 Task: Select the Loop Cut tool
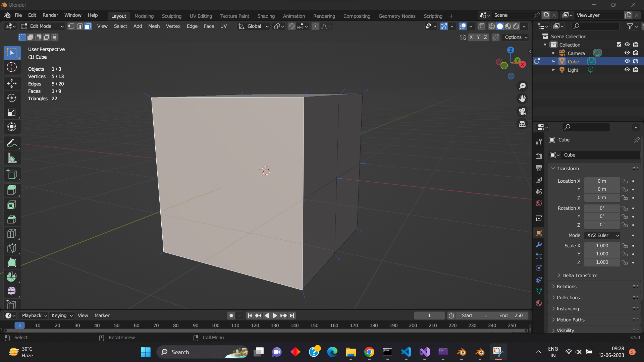pos(12,234)
